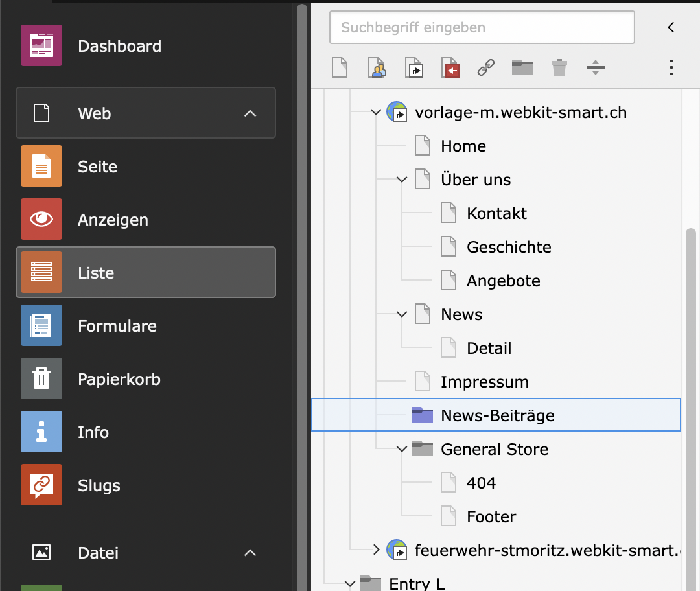Click the shortcut page icon in toolbar
700x591 pixels.
(x=414, y=67)
